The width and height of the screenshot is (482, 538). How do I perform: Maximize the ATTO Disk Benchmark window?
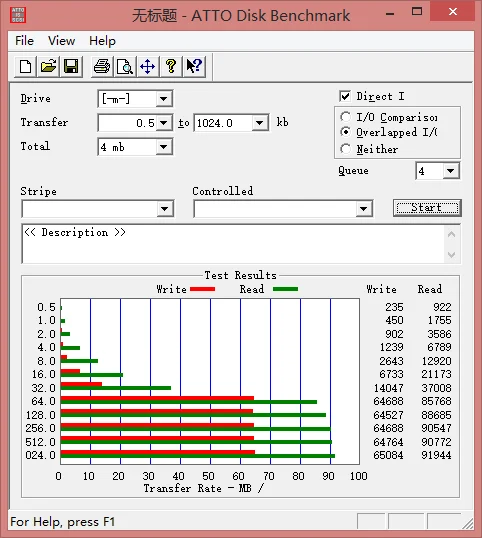tap(417, 12)
